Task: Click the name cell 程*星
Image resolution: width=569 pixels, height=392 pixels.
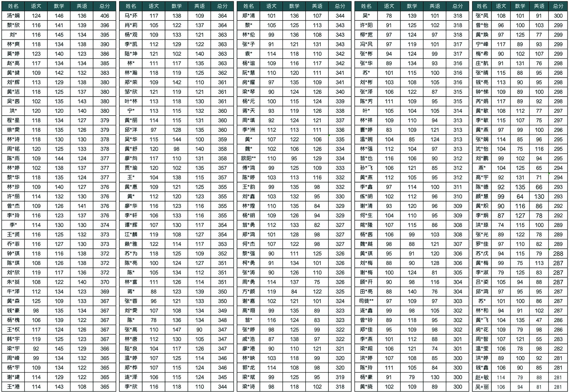Action: [x=13, y=120]
